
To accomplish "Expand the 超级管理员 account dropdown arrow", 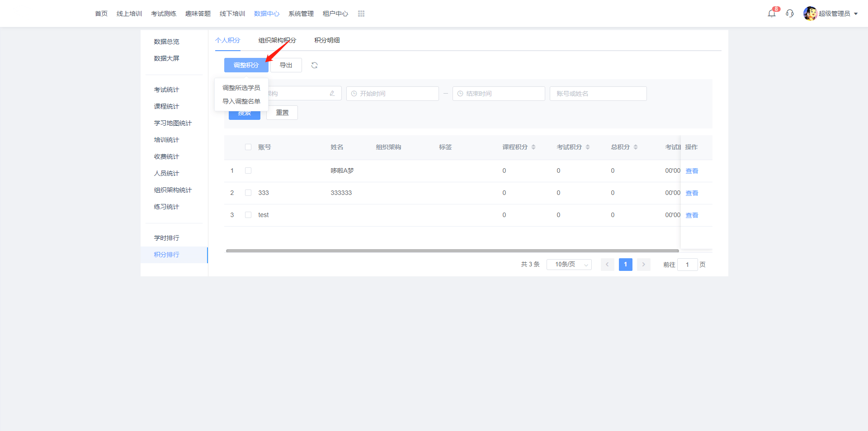I will pyautogui.click(x=856, y=14).
